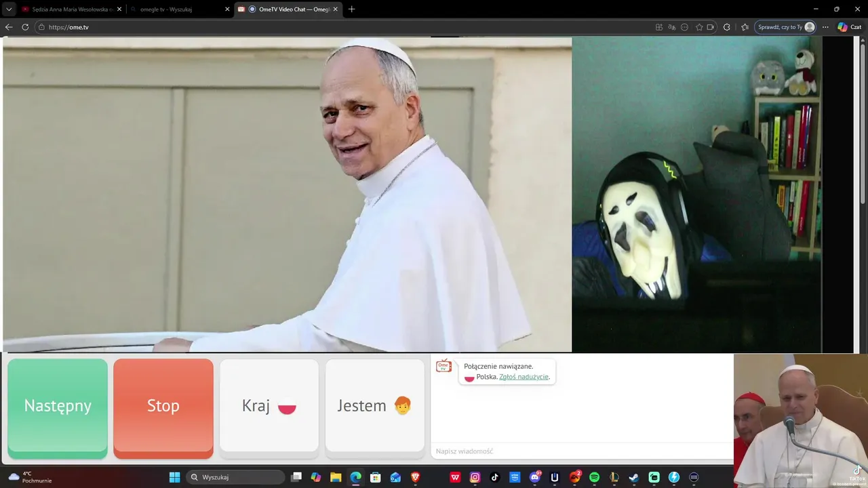Close the omegle tv - Wyszukaj tab
868x488 pixels.
[x=227, y=9]
